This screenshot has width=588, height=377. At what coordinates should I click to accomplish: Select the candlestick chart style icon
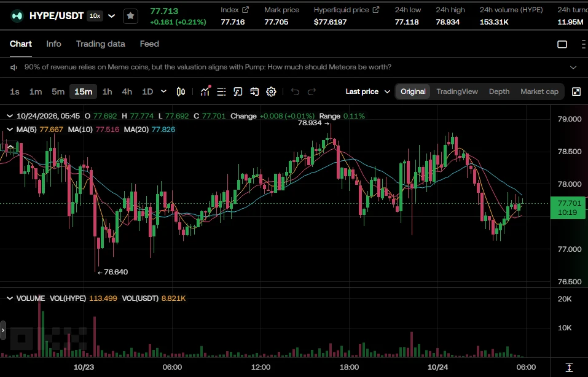coord(181,92)
